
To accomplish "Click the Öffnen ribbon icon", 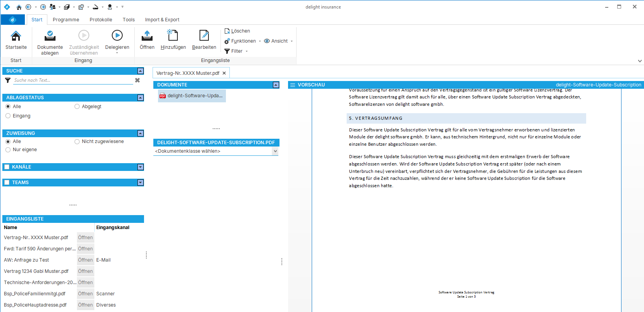I will [147, 36].
